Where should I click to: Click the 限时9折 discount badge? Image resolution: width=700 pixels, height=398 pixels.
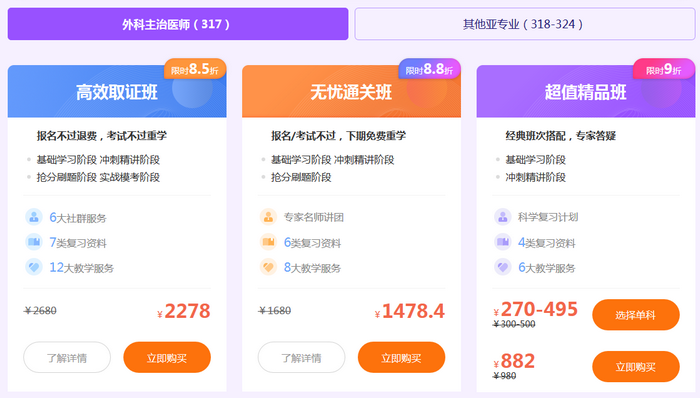tap(664, 69)
